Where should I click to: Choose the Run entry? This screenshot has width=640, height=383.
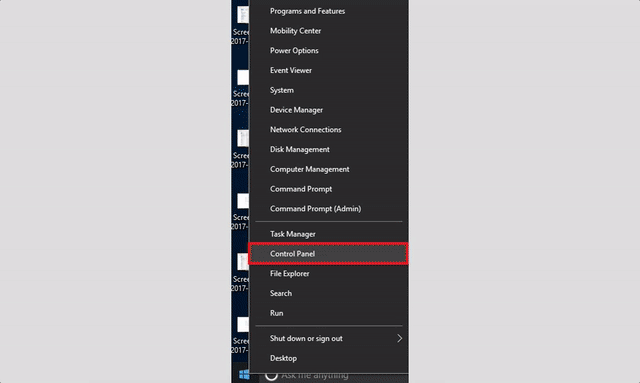[328, 313]
